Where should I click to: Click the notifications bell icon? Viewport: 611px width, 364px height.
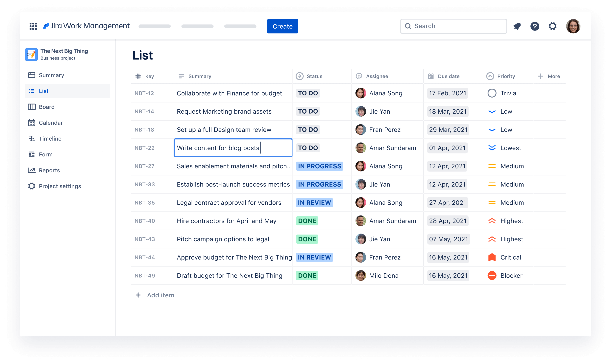(517, 26)
